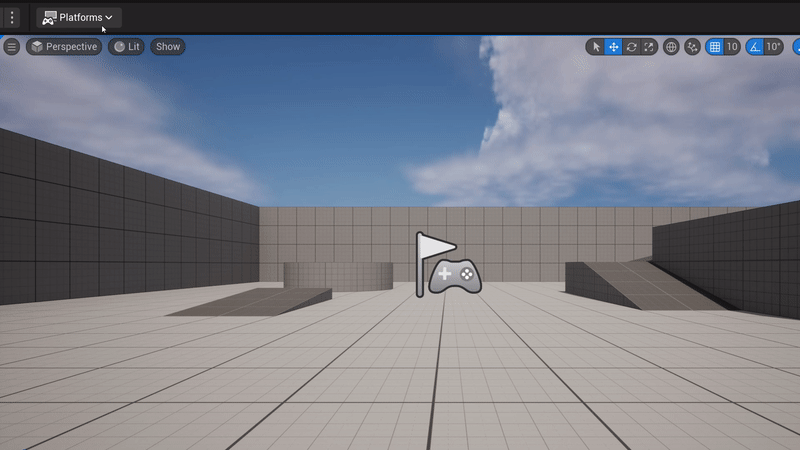Open the Platforms dropdown menu
The width and height of the screenshot is (800, 450).
[x=79, y=18]
